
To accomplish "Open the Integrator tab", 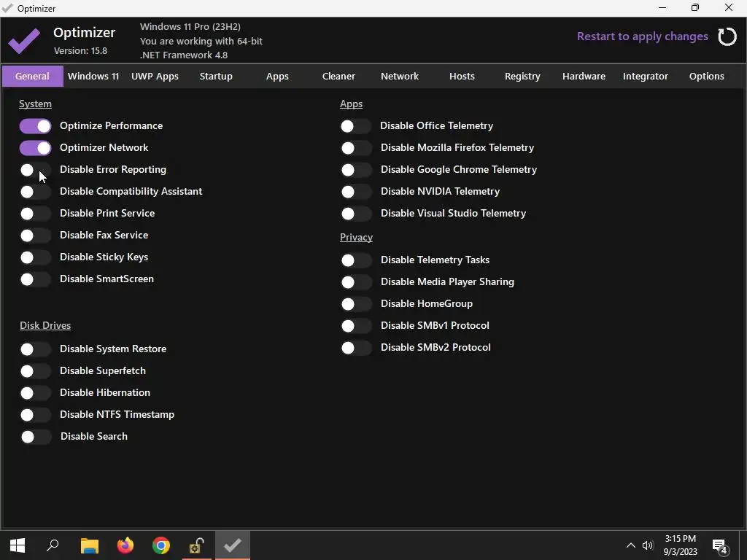I will [646, 76].
